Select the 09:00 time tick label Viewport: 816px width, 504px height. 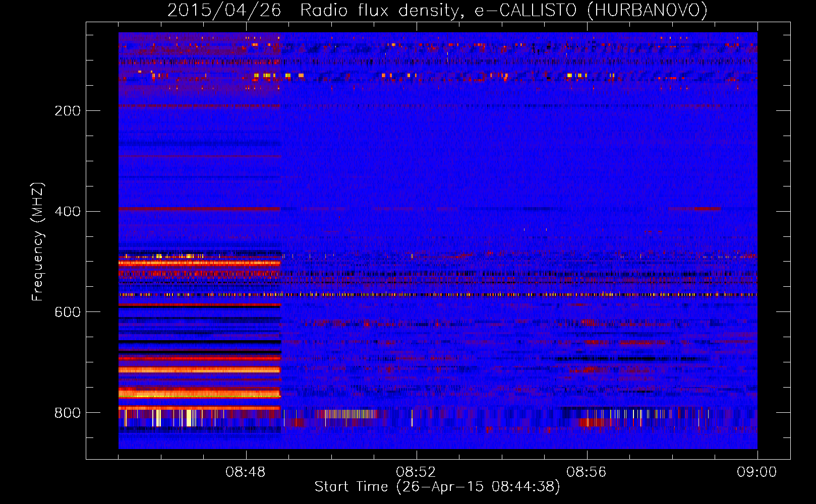tap(757, 472)
